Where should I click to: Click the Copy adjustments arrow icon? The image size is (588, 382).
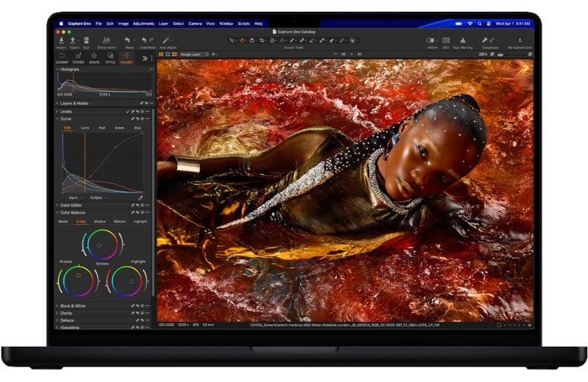[x=484, y=40]
